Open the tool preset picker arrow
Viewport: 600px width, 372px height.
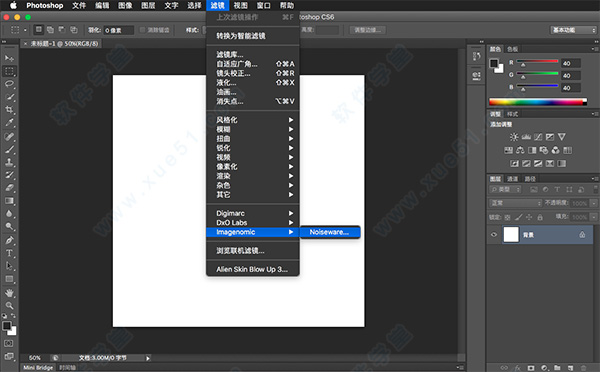25,30
